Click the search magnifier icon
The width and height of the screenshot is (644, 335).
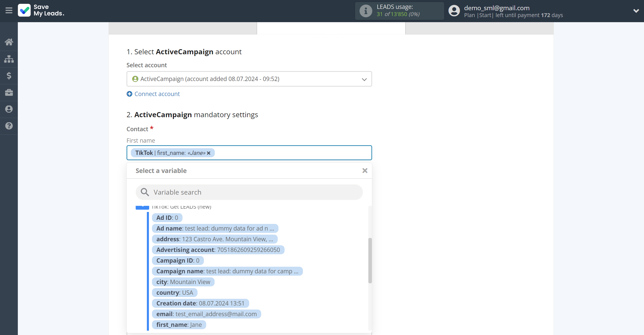pos(145,192)
